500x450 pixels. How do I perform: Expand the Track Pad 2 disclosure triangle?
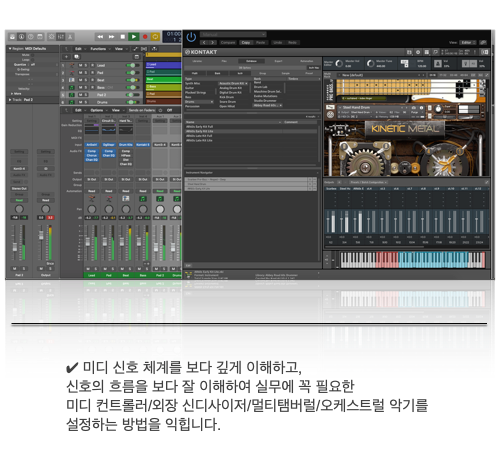[x=10, y=100]
